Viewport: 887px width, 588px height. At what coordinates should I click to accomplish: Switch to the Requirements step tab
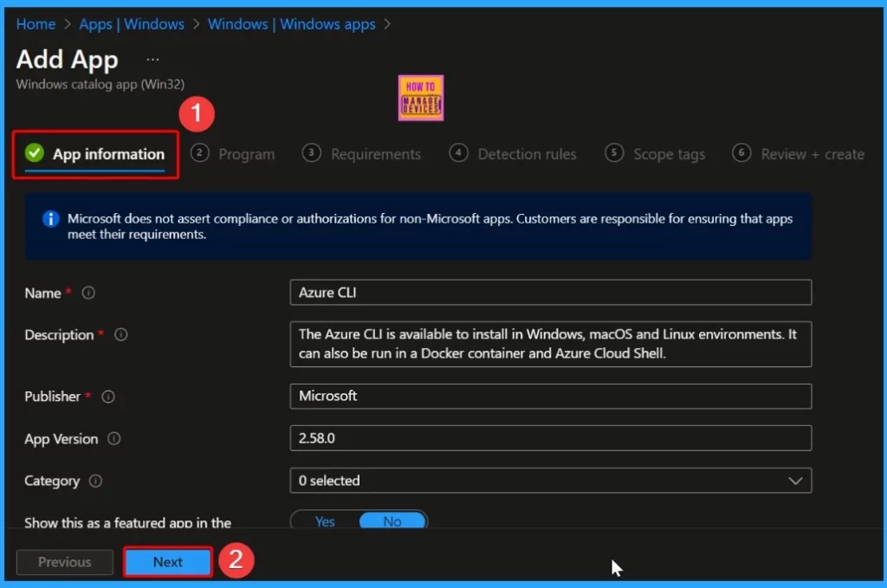click(361, 154)
